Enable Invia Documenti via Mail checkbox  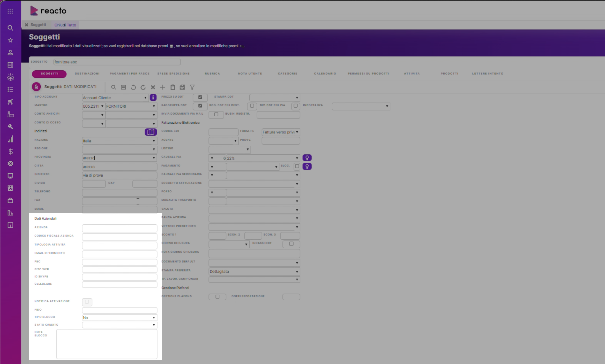[x=216, y=114]
